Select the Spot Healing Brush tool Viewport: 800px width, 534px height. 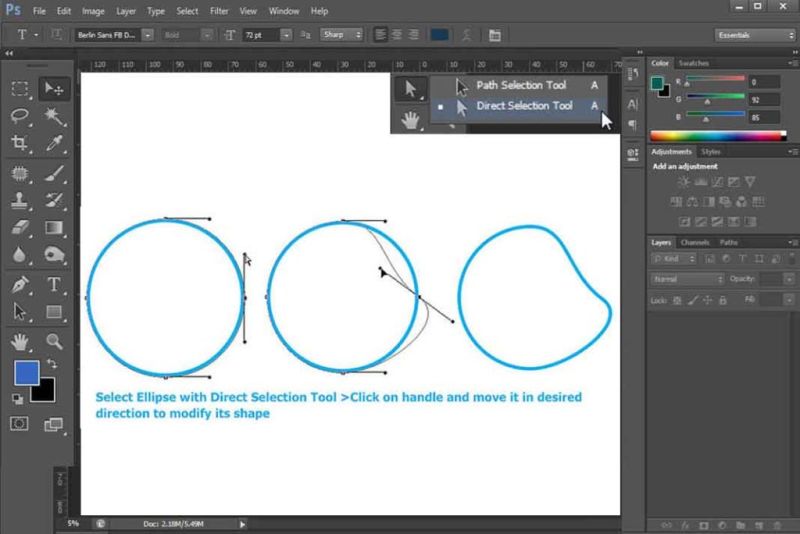[20, 174]
